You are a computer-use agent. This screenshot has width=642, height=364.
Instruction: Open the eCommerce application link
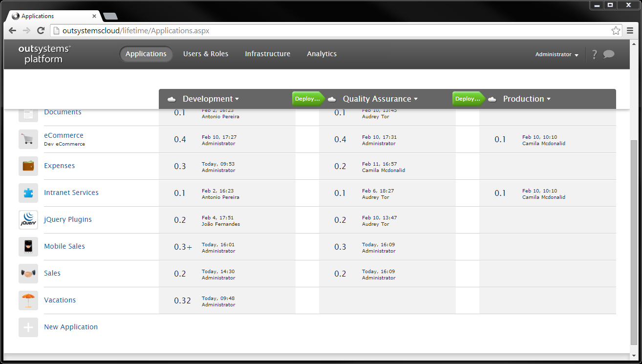[64, 135]
